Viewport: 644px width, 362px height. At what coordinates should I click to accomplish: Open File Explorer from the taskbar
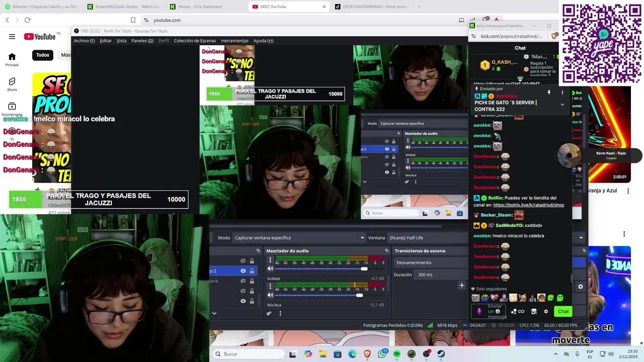pyautogui.click(x=323, y=354)
